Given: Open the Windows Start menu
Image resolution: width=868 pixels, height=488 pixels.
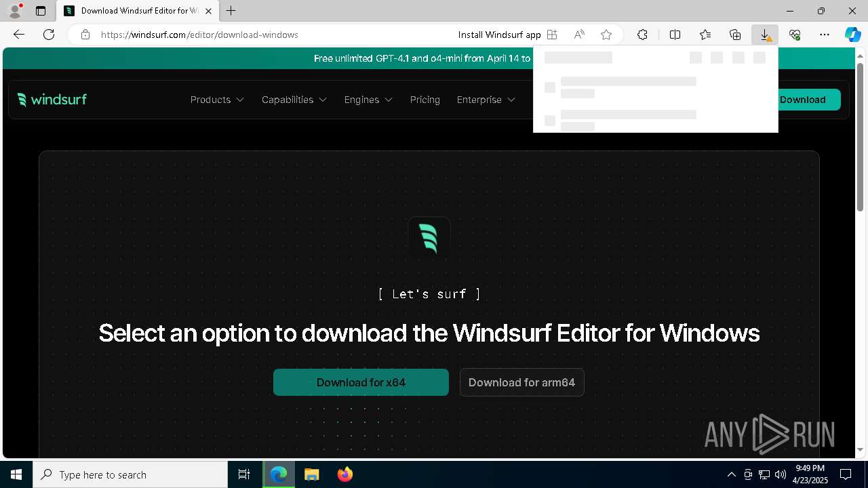Looking at the screenshot, I should click(x=16, y=474).
